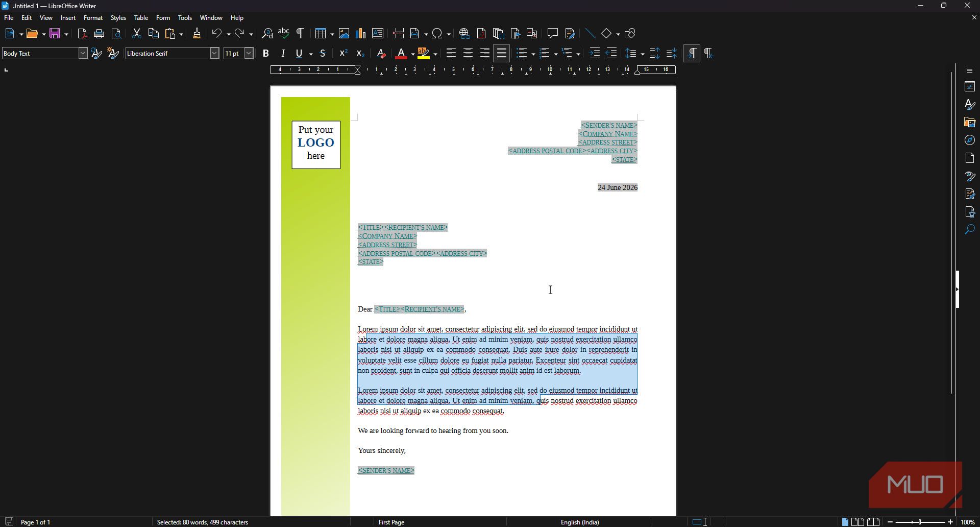Image resolution: width=980 pixels, height=527 pixels.
Task: Click Clone Formatting paintbrush
Action: point(197,34)
